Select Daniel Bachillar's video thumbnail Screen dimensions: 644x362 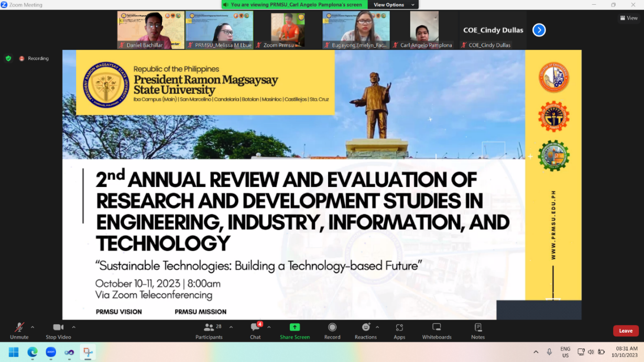coord(150,29)
